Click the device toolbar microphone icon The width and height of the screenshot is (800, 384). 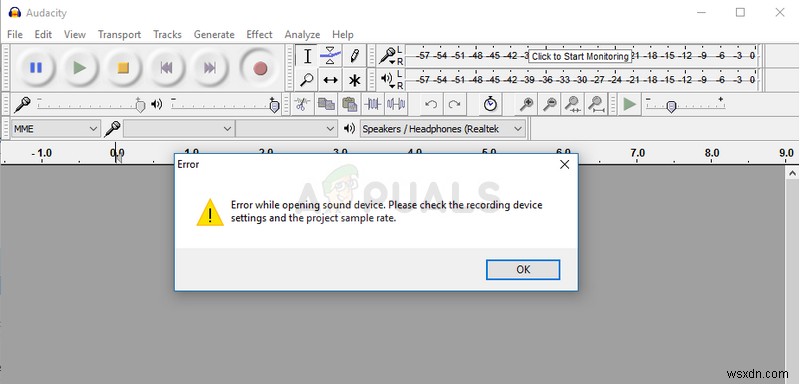point(112,129)
